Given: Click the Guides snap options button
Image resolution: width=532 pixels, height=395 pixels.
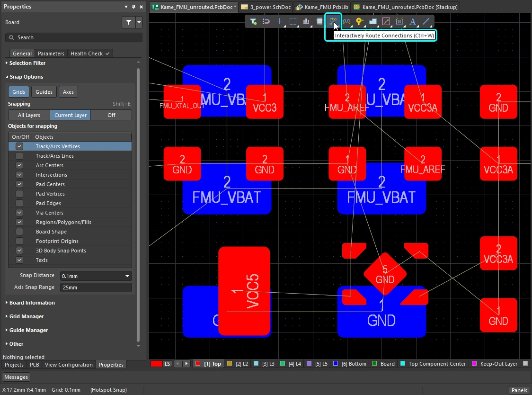Looking at the screenshot, I should click(44, 92).
